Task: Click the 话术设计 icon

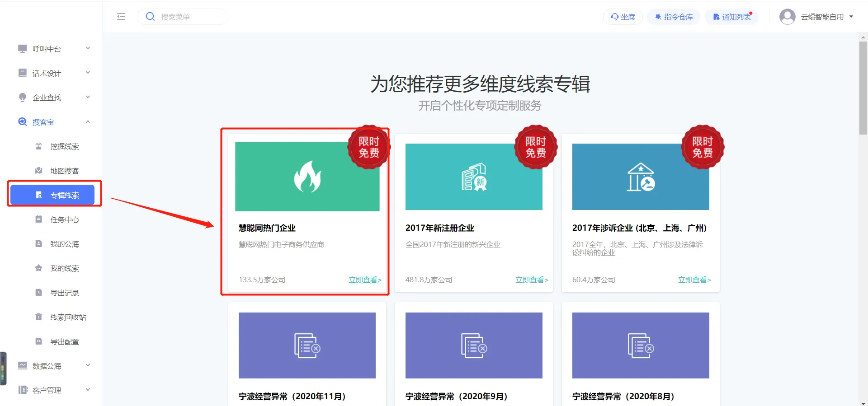Action: 23,73
